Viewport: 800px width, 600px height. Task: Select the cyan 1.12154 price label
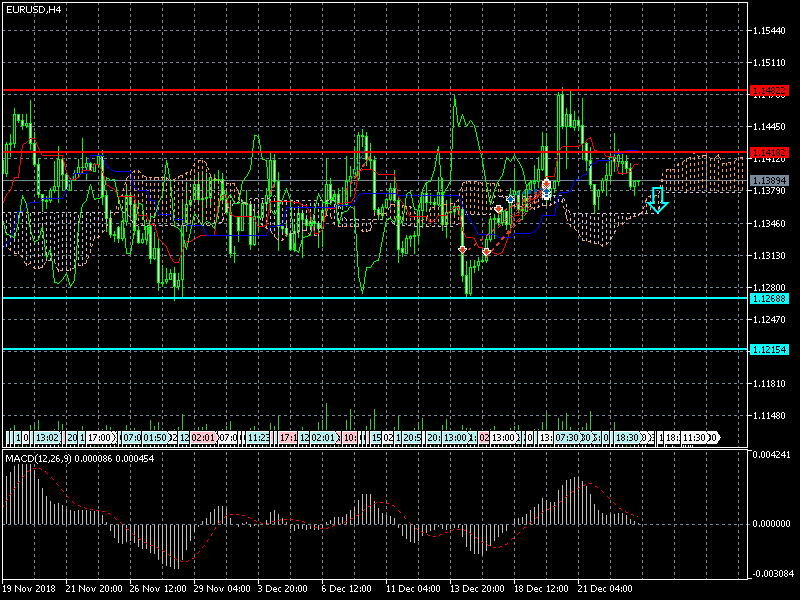[x=769, y=349]
